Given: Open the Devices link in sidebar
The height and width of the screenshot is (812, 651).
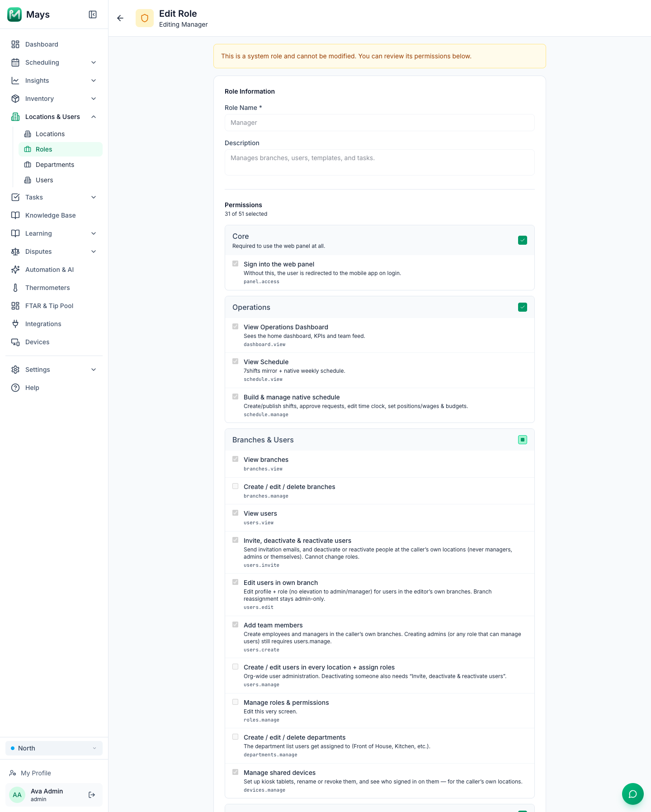Looking at the screenshot, I should point(54,342).
